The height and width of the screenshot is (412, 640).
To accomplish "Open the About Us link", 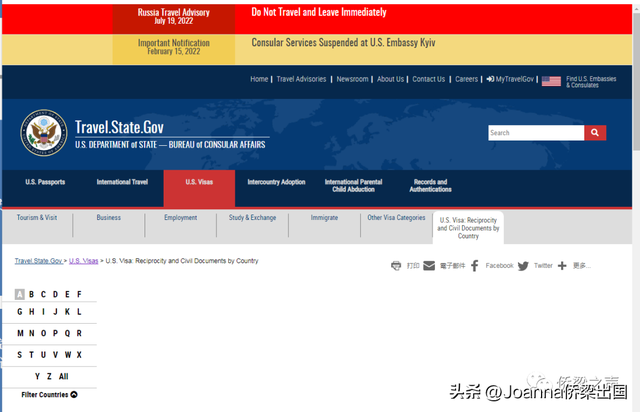I will coord(390,79).
